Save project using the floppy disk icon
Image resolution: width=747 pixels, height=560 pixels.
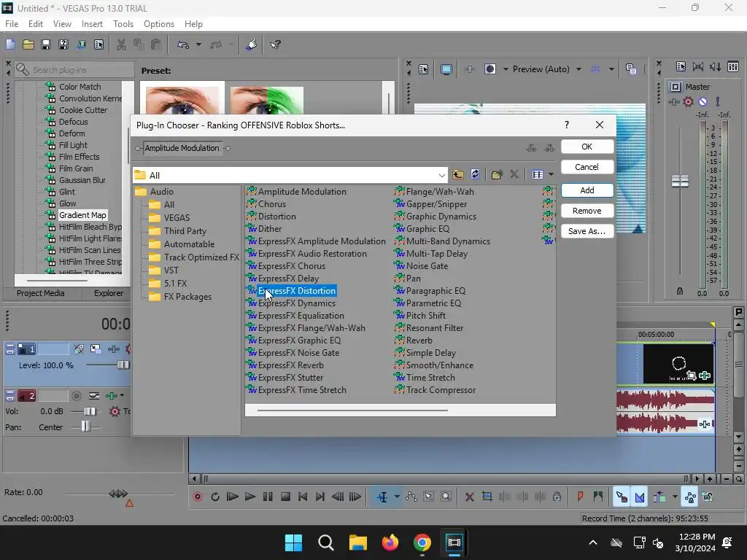tap(46, 44)
